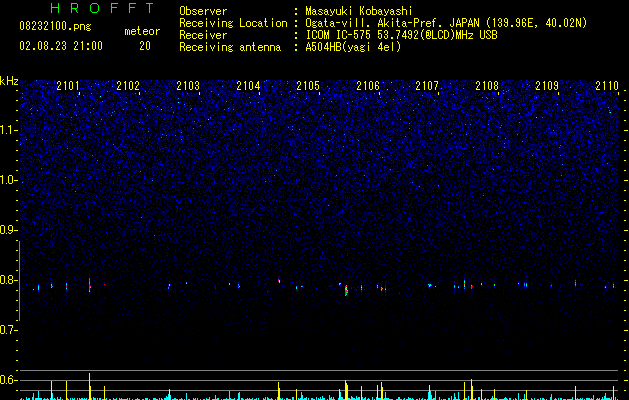Click observer name Masayuki Kobayashi
629x400 pixels.
(359, 11)
